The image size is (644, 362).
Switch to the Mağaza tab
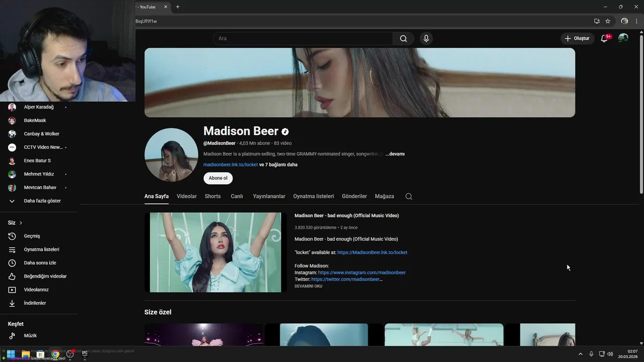(384, 197)
